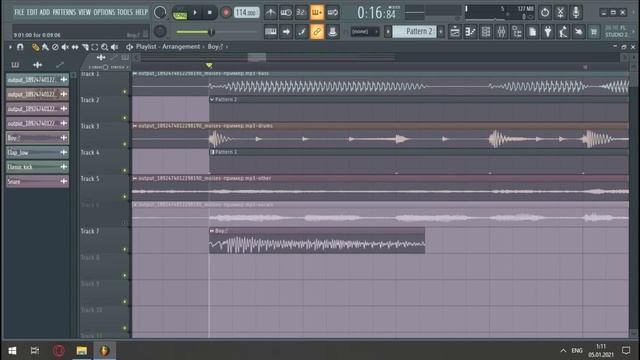
Task: Open the Browser window icon
Action: [517, 32]
